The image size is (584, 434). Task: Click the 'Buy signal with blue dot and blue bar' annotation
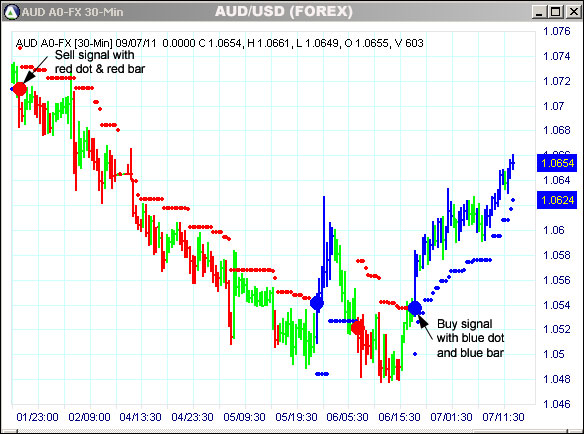click(470, 338)
